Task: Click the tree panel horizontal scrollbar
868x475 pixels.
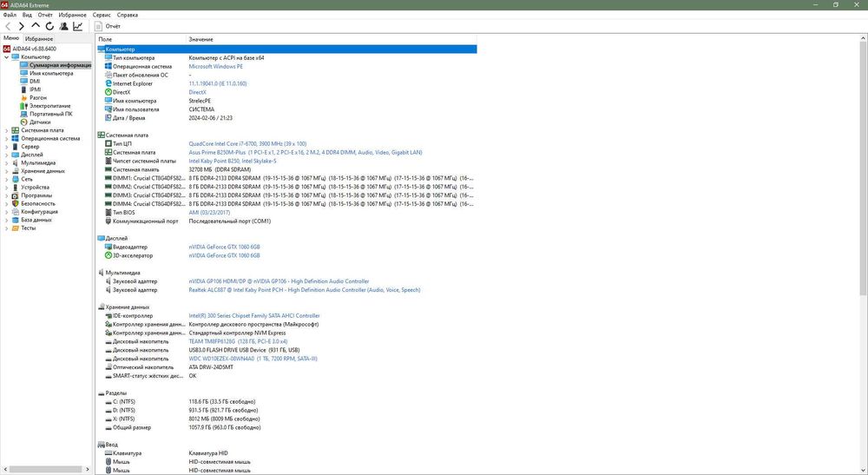Action: point(46,470)
